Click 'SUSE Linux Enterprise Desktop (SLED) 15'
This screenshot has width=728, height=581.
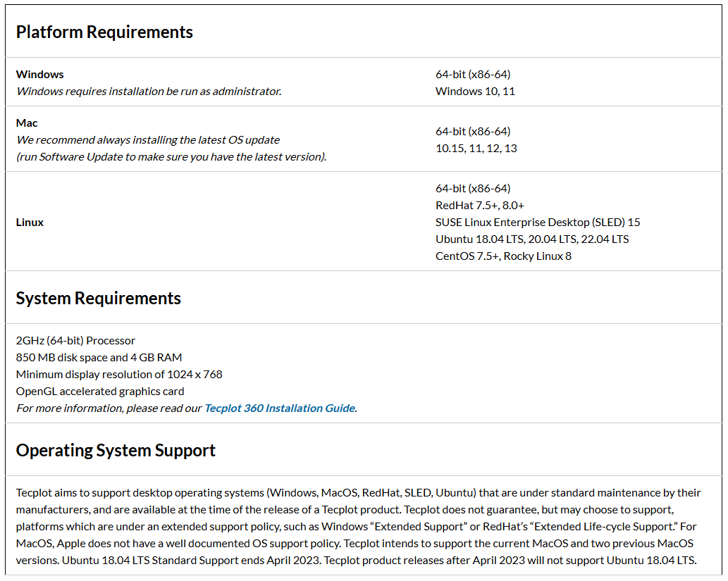pyautogui.click(x=538, y=223)
